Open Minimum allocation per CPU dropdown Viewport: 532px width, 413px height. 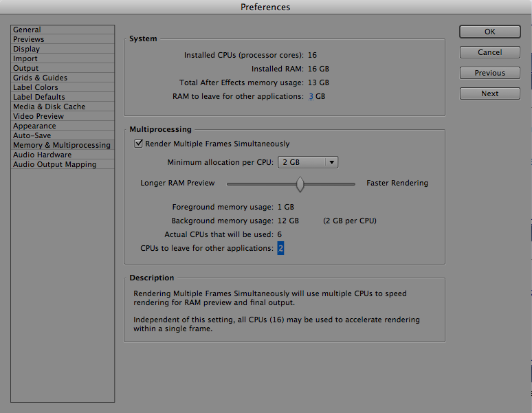307,163
